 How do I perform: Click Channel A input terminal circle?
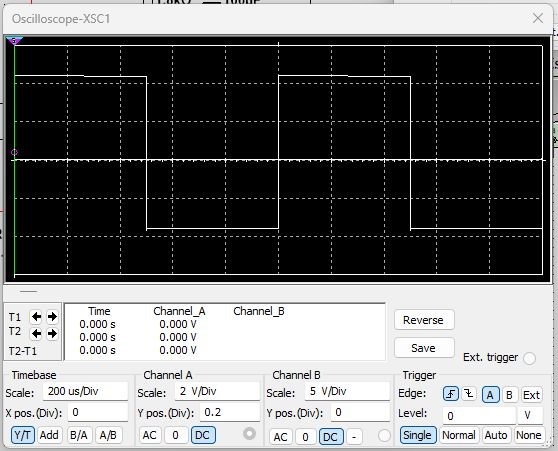pyautogui.click(x=249, y=434)
